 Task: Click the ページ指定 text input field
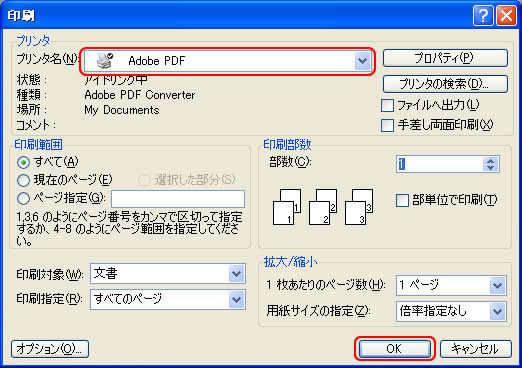point(178,199)
